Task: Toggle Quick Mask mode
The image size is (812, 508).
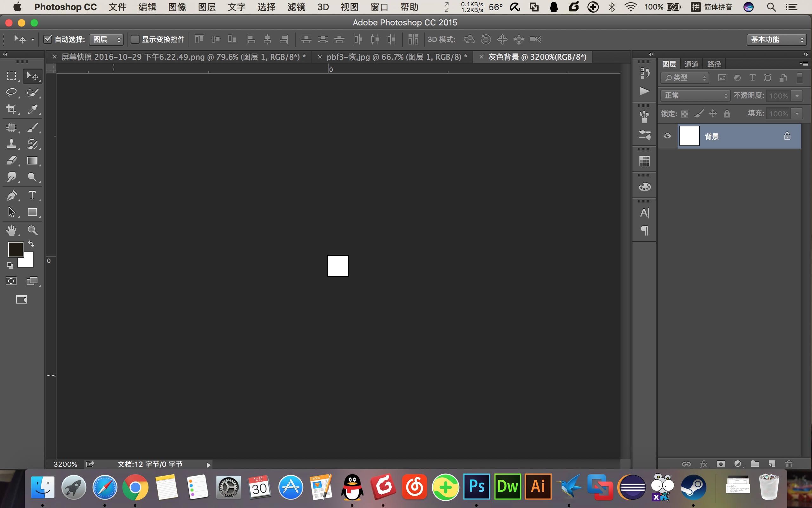Action: point(11,281)
